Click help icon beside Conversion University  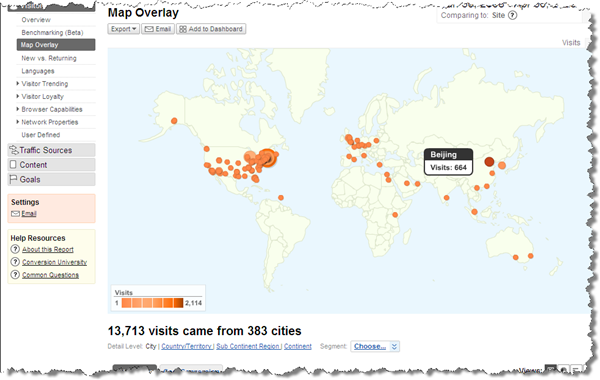point(15,262)
